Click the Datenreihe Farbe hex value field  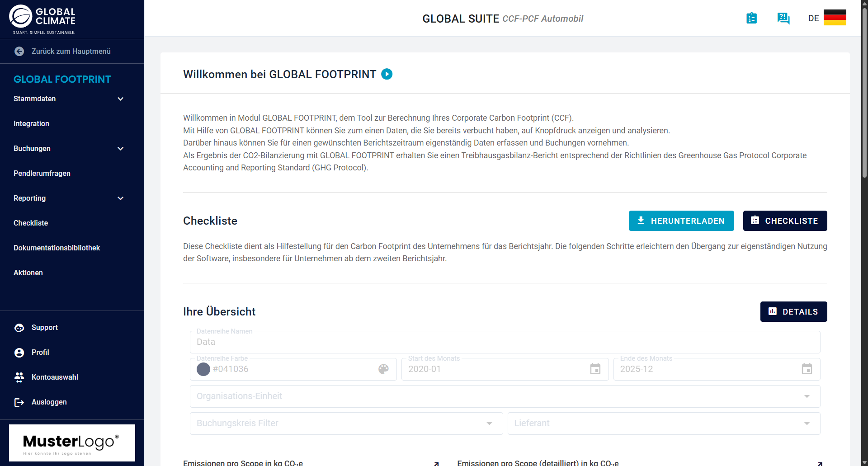(x=294, y=369)
